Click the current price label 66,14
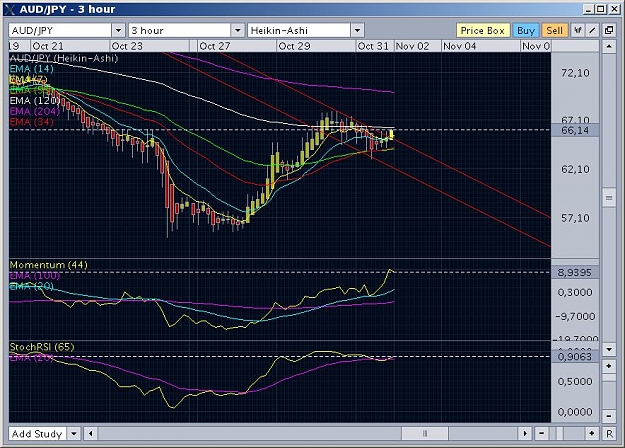 [x=575, y=130]
